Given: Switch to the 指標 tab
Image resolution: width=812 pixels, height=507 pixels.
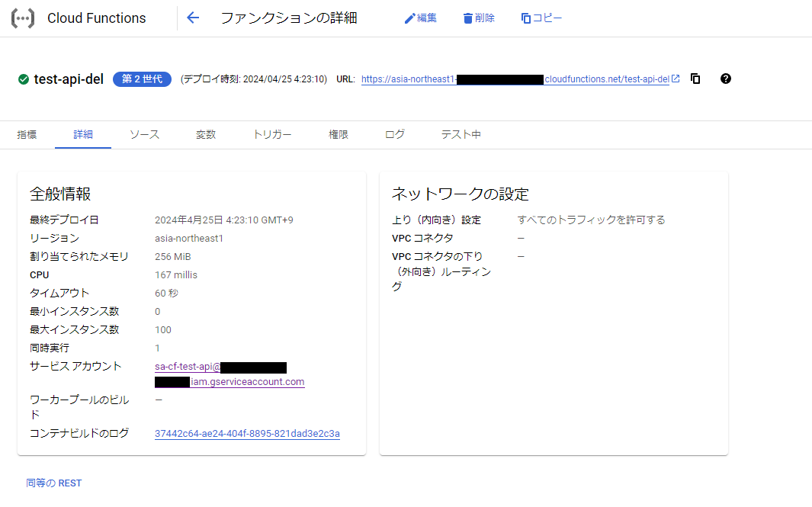Looking at the screenshot, I should tap(27, 134).
